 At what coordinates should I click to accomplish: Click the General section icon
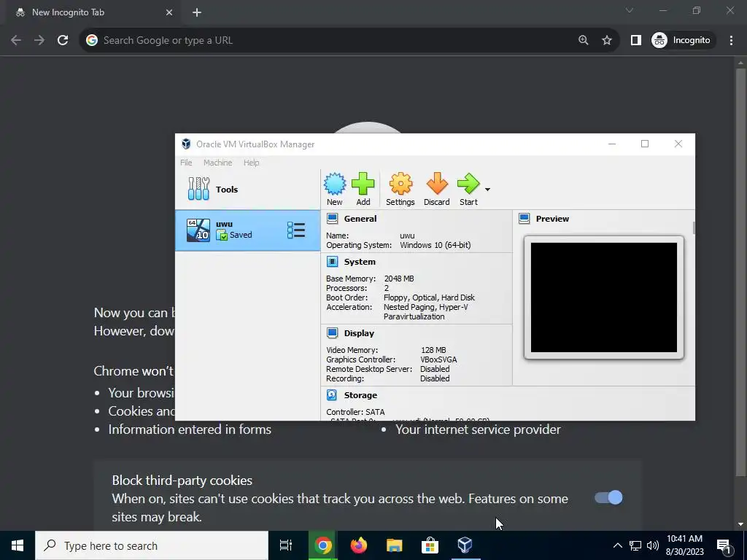pos(332,219)
